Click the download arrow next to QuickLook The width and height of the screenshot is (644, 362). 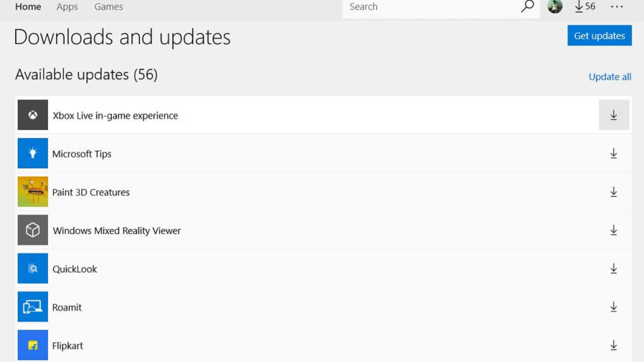pyautogui.click(x=614, y=268)
